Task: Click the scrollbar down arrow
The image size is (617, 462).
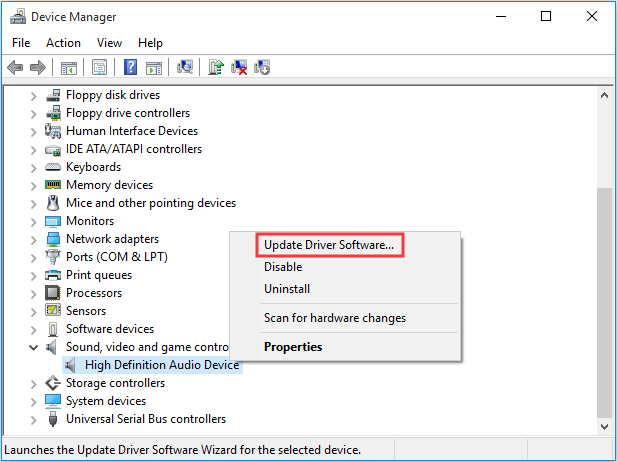Action: tap(604, 426)
